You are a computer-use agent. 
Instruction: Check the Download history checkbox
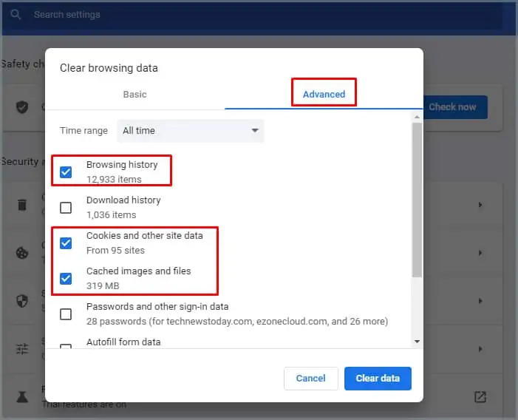coord(66,208)
